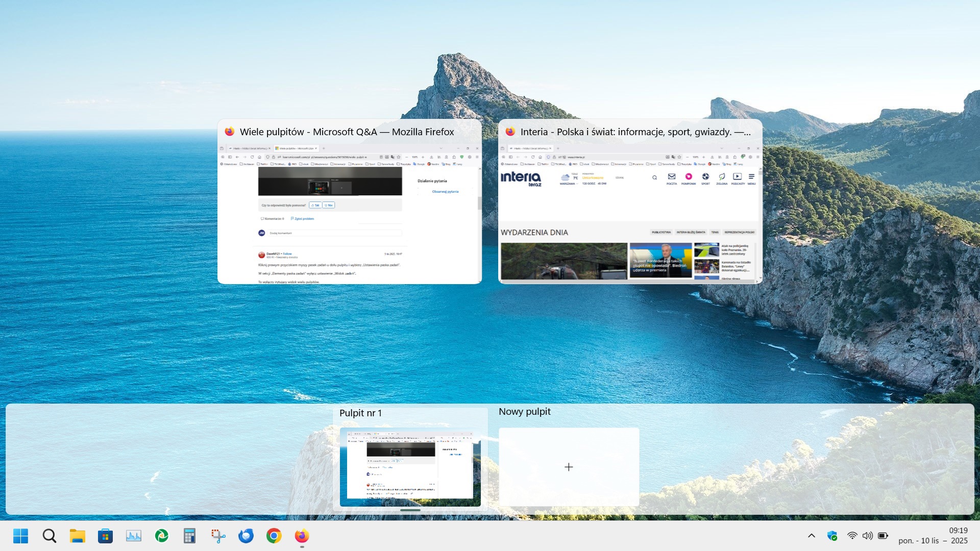Open Snipping Tool from taskbar
The height and width of the screenshot is (551, 980).
point(218,536)
